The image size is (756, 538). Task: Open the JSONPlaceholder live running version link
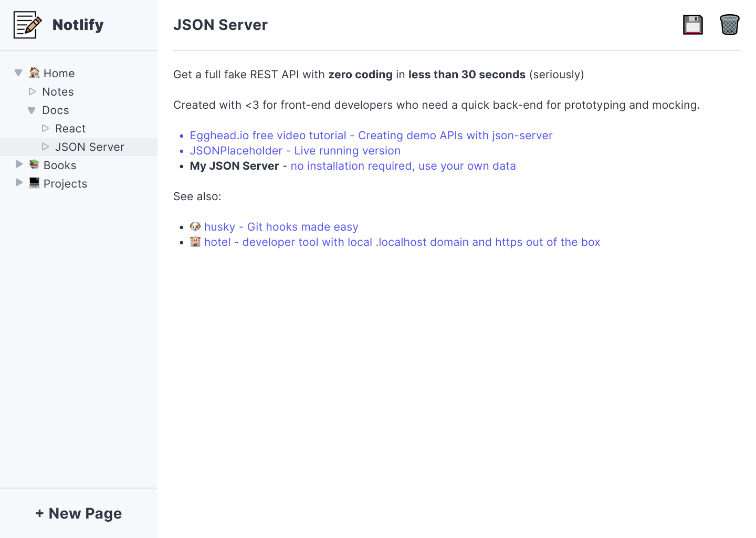tap(295, 150)
